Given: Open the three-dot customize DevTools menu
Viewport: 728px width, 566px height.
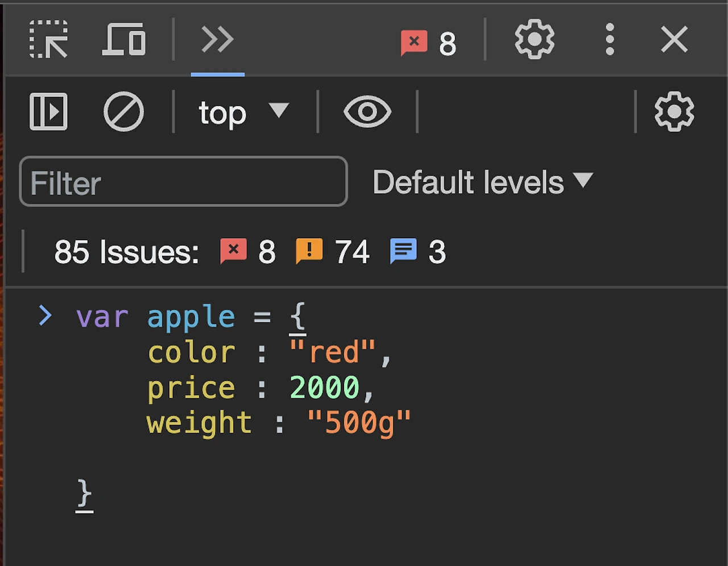Looking at the screenshot, I should [x=610, y=40].
